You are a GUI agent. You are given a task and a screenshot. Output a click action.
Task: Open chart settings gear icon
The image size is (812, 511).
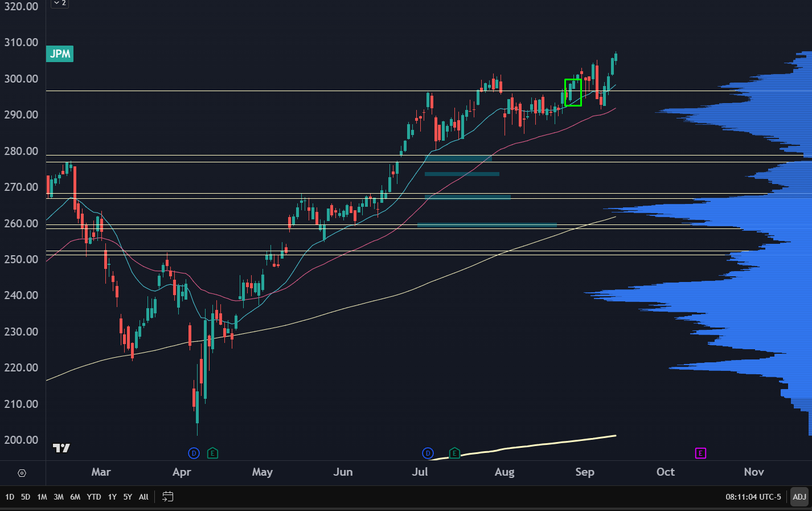click(22, 473)
